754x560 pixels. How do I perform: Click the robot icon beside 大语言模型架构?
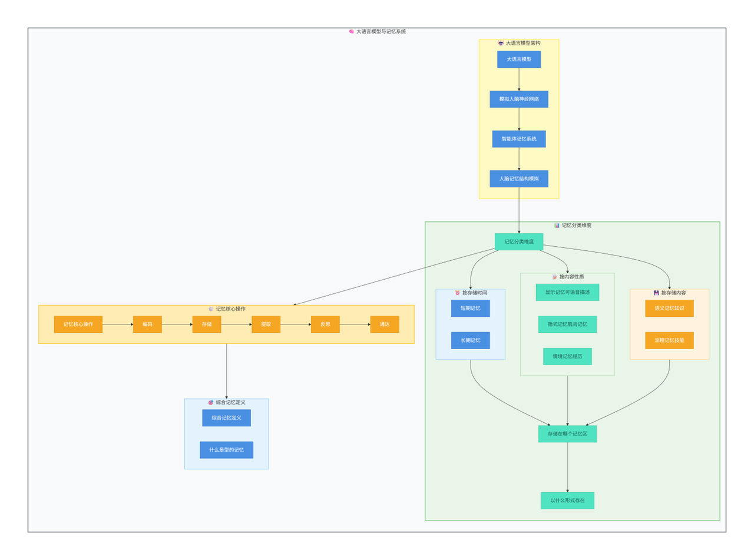501,43
